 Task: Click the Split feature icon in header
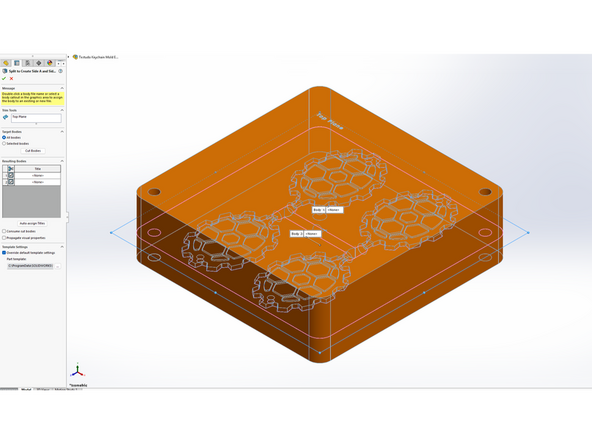point(5,71)
